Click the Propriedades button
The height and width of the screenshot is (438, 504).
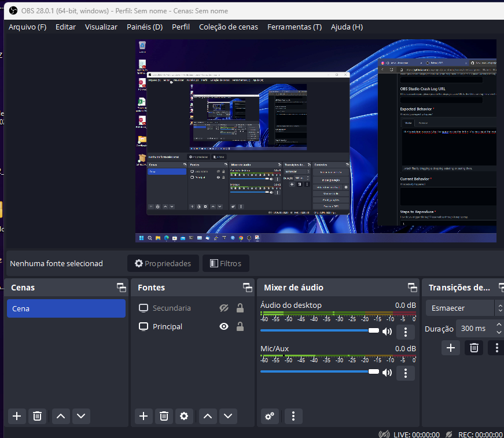point(163,263)
